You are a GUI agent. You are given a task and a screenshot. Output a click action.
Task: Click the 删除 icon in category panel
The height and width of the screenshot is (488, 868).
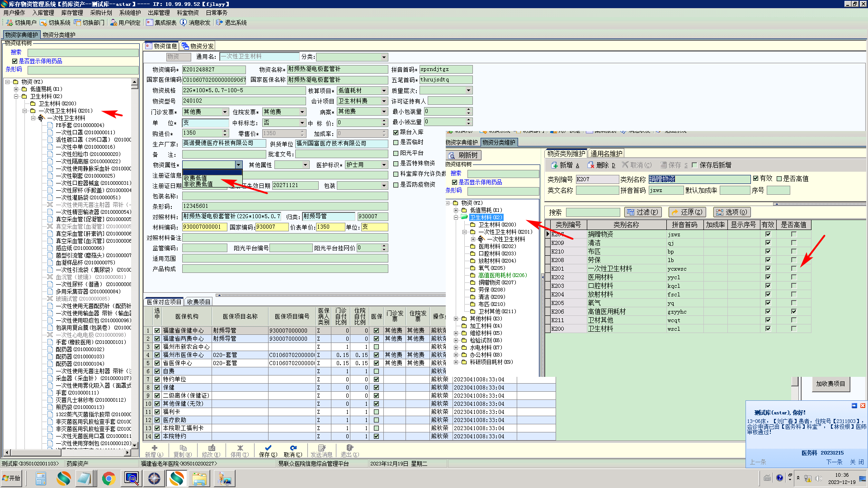pyautogui.click(x=590, y=165)
